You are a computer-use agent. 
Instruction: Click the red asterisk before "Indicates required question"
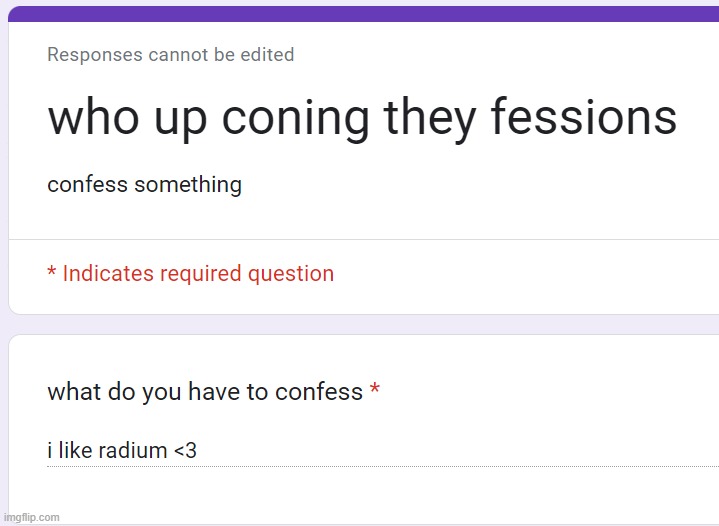52,270
